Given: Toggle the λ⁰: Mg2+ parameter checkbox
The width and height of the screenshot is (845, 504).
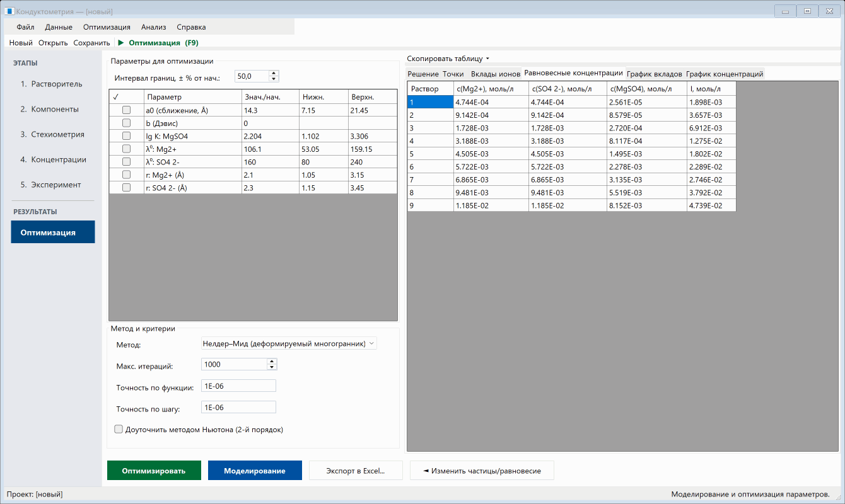Looking at the screenshot, I should 126,149.
